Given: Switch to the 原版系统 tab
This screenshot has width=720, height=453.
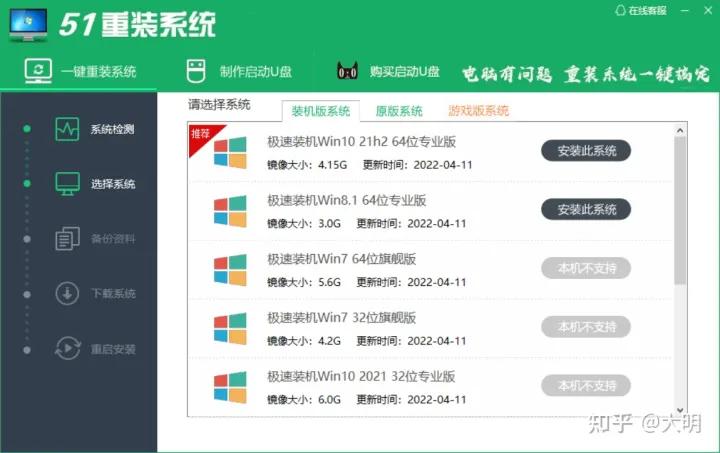Looking at the screenshot, I should [x=399, y=111].
